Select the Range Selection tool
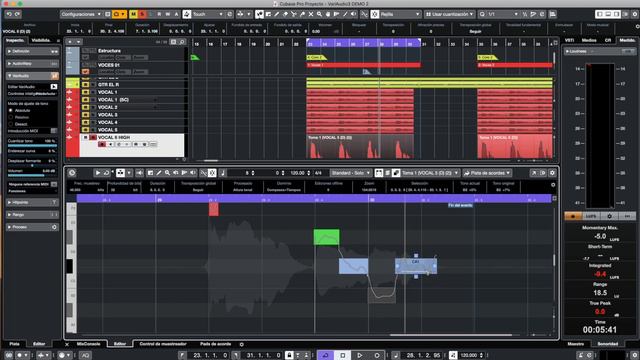The image size is (640, 360). (268, 14)
